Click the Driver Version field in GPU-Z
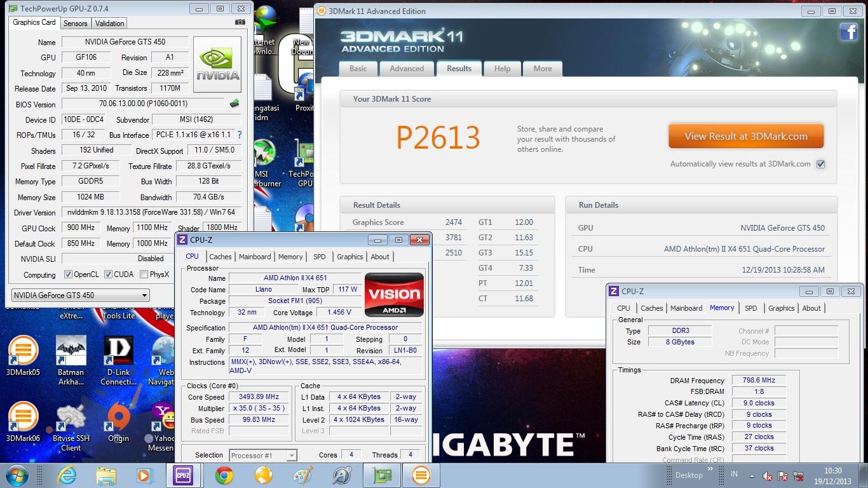Image resolution: width=868 pixels, height=488 pixels. click(151, 212)
